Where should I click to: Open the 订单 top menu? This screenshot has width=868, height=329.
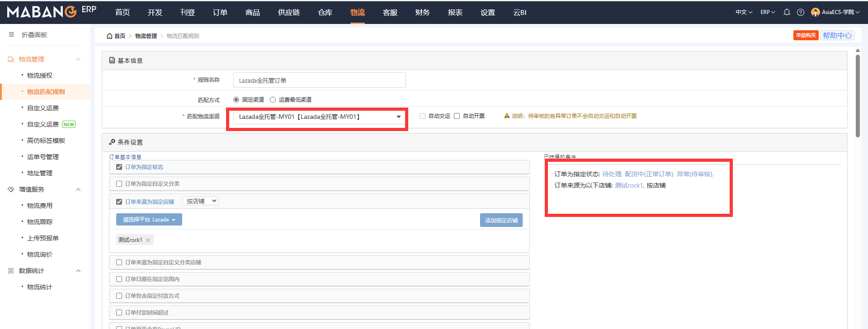[x=220, y=12]
